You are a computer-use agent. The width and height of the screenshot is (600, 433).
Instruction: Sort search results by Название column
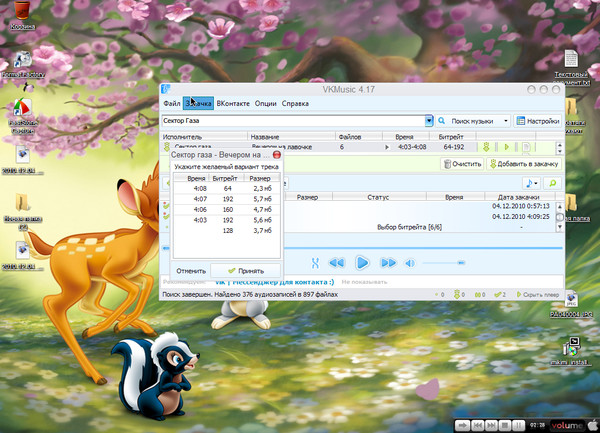pos(292,137)
